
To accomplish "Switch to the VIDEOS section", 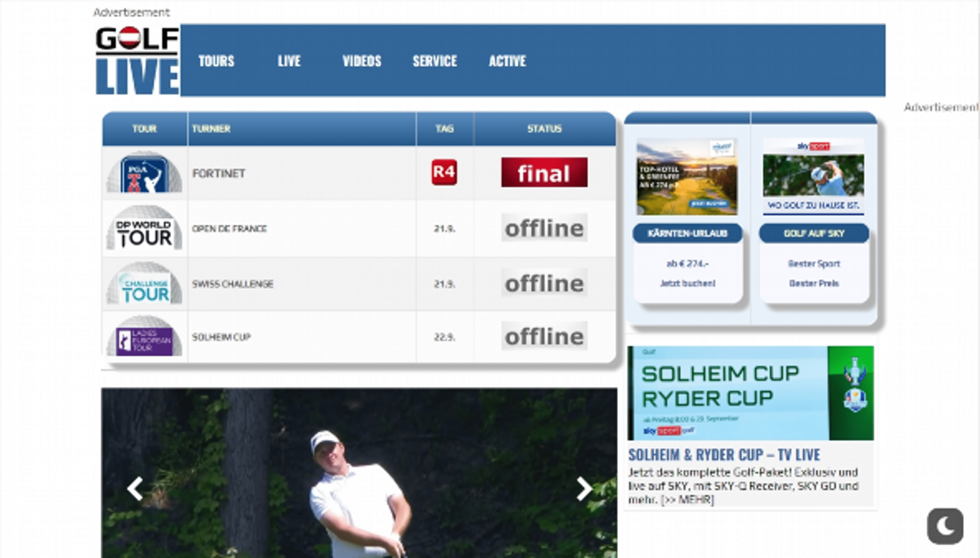I will [362, 61].
